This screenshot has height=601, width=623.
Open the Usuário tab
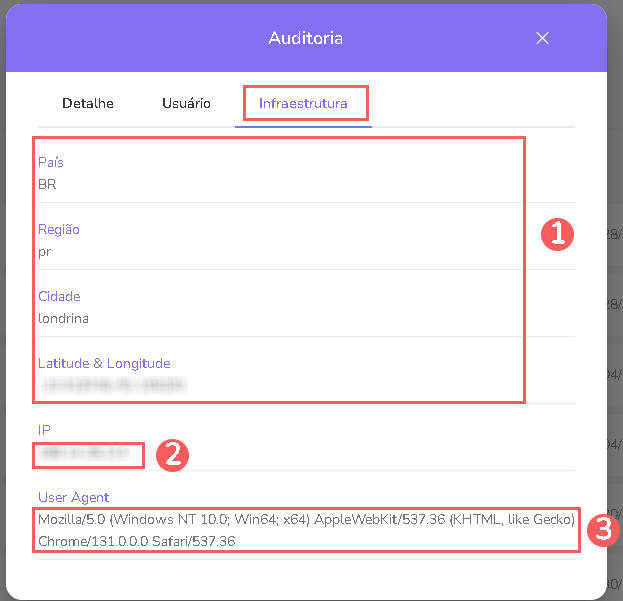(186, 103)
